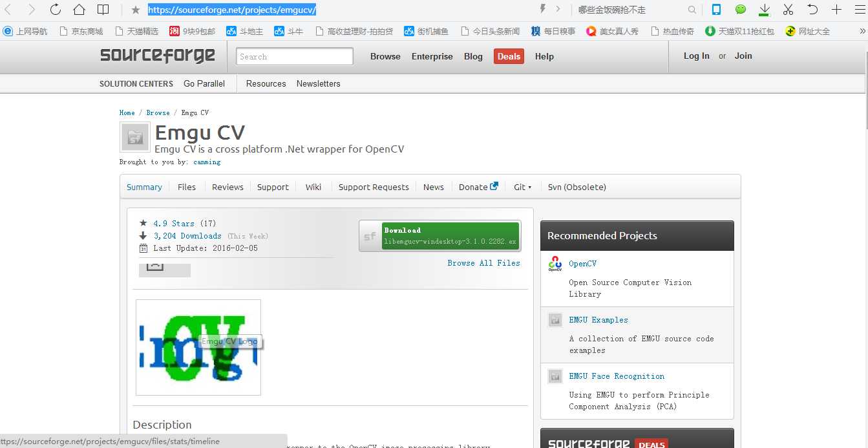Open the Newsletters link

click(319, 83)
